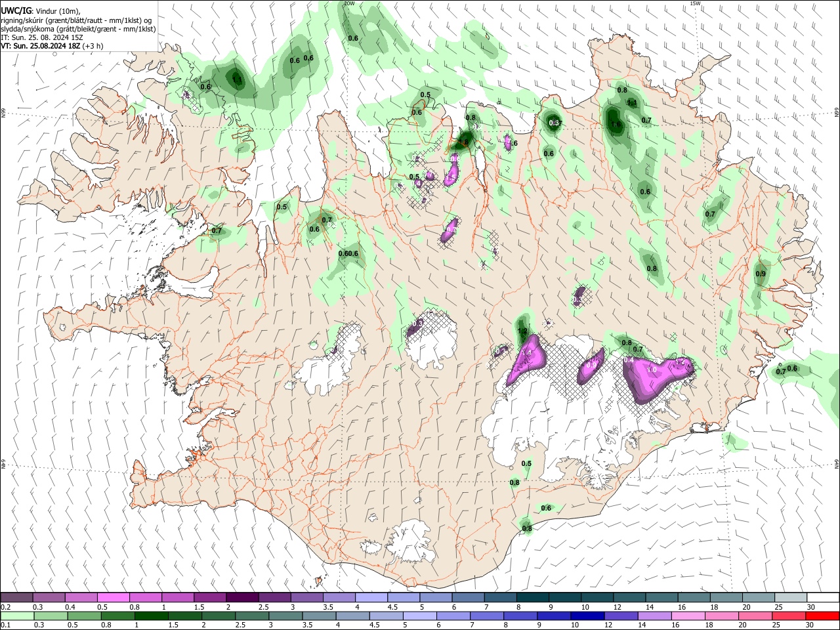
Task: Click the '1.0' value on the purple snow area
Action: click(x=652, y=370)
